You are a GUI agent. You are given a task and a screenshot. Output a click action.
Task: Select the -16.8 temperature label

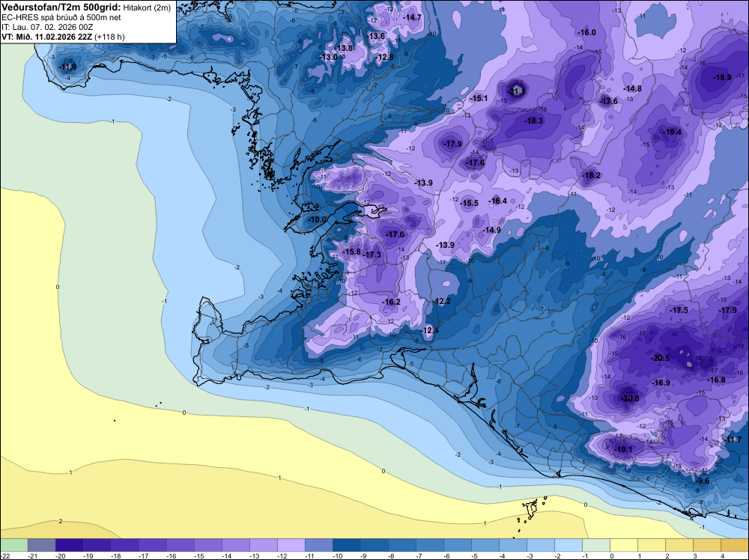click(x=717, y=380)
